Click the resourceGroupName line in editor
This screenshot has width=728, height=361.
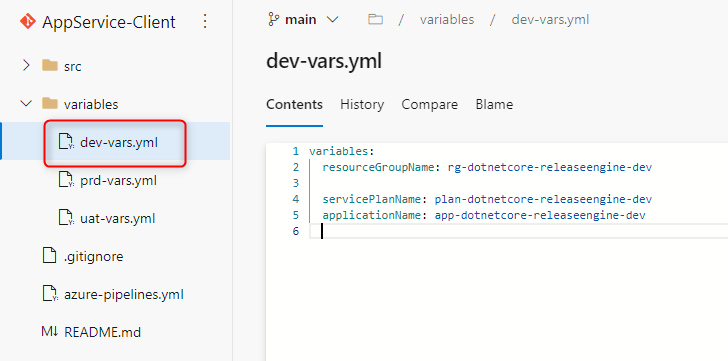pyautogui.click(x=487, y=168)
